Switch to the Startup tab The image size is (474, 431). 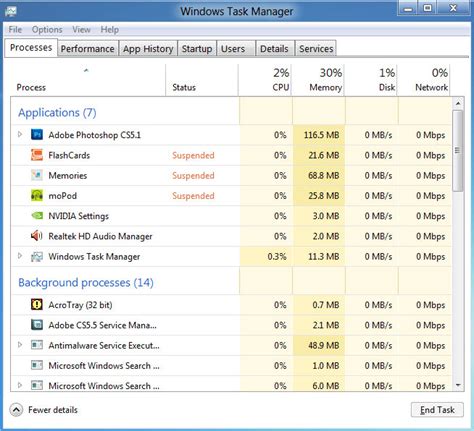[x=197, y=49]
